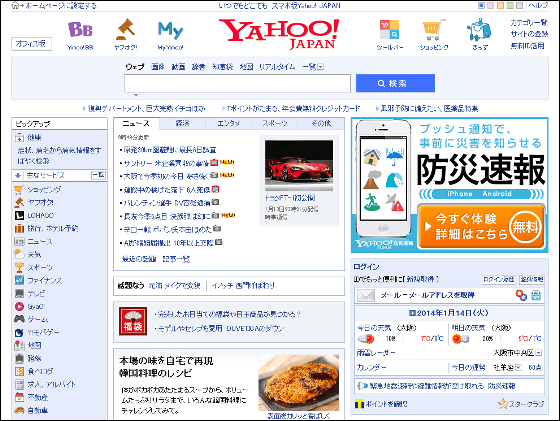The image size is (560, 421).
Task: Click the T-Point check icon
Action: click(x=359, y=404)
